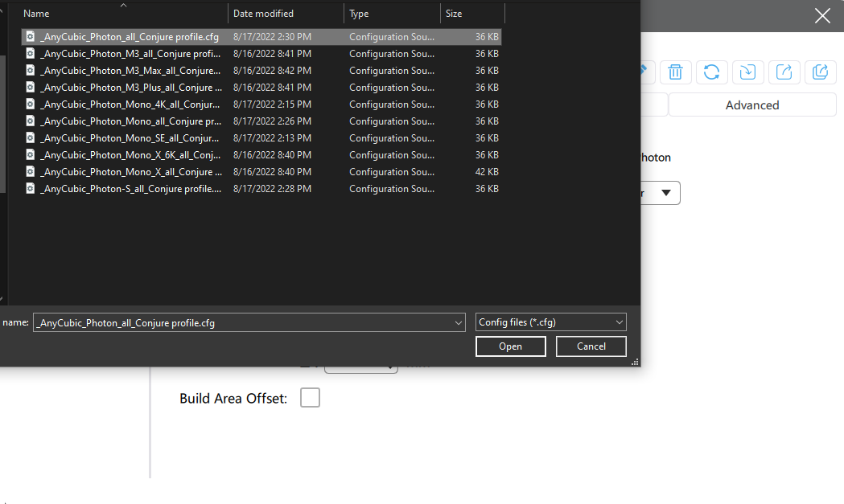Select the _AnyCubic_Photon_Mono_X_6K_all file
The image size is (844, 504).
[130, 155]
